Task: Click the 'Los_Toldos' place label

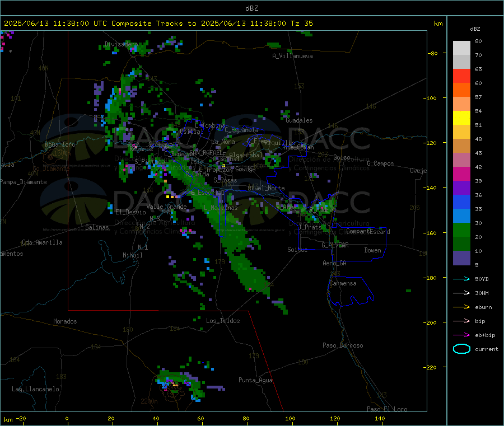Action: (223, 321)
